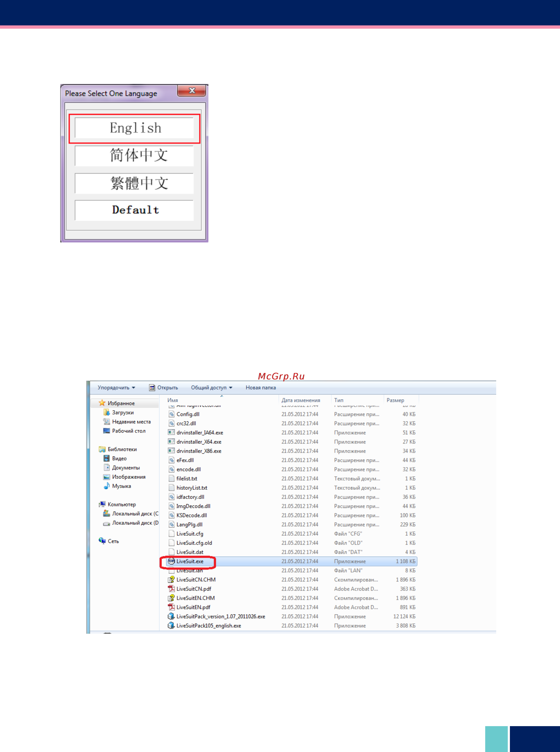Select 繁體中文 language option
Image resolution: width=560 pixels, height=752 pixels.
click(x=134, y=183)
